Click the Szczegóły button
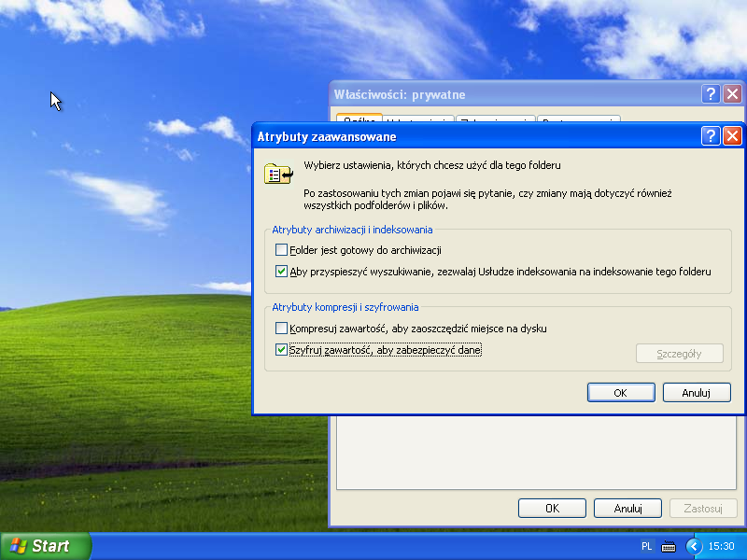 [679, 354]
